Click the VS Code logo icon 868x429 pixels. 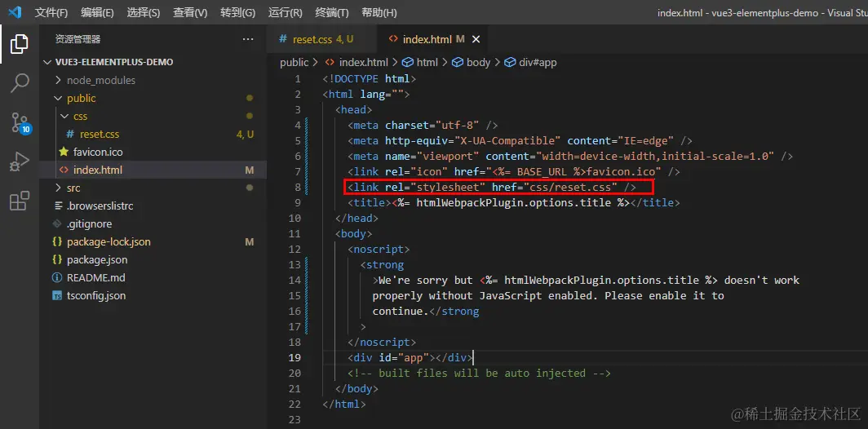point(15,12)
